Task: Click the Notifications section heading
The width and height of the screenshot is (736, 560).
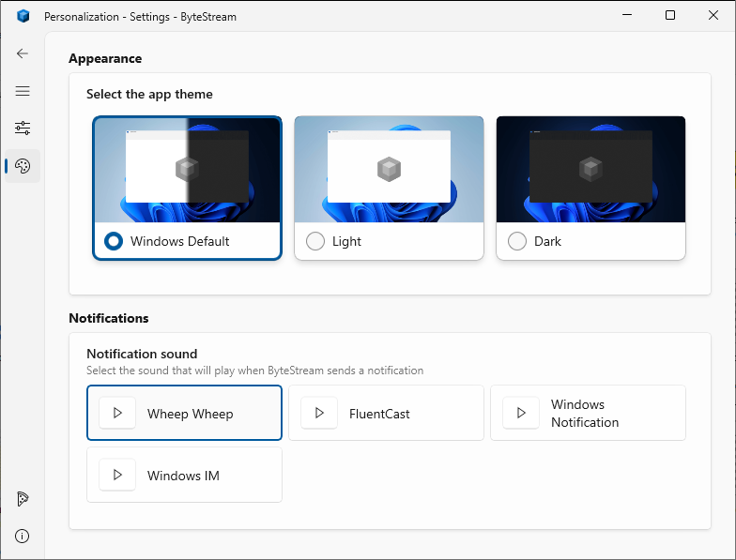Action: pyautogui.click(x=109, y=318)
